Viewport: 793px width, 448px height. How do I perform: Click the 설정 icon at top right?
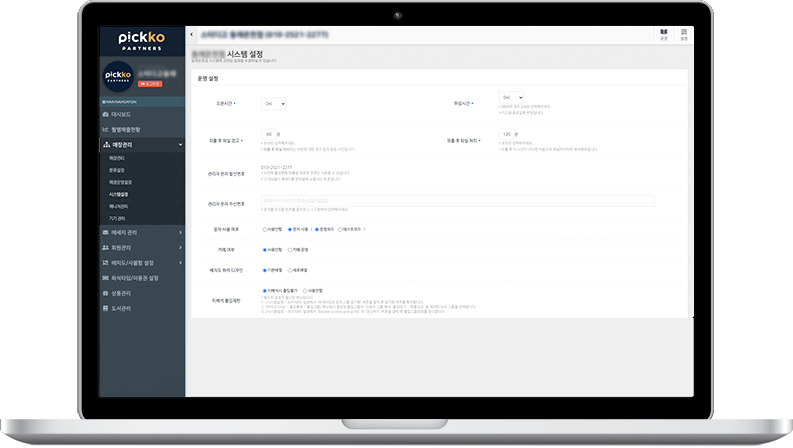684,35
